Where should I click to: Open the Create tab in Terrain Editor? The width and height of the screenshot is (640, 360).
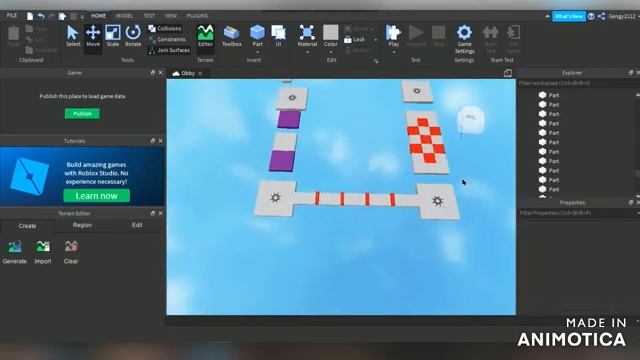tap(27, 226)
